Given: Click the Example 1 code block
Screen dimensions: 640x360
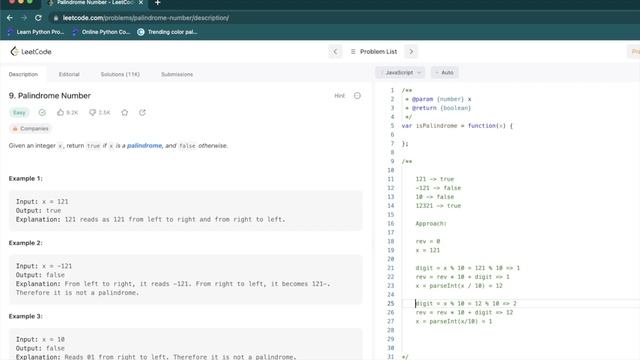Looking at the screenshot, I should (185, 211).
